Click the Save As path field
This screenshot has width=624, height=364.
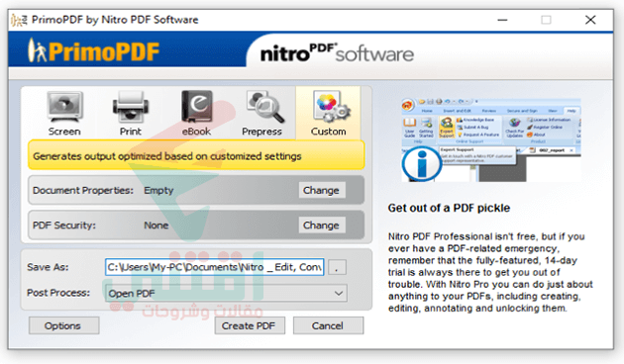tap(215, 267)
